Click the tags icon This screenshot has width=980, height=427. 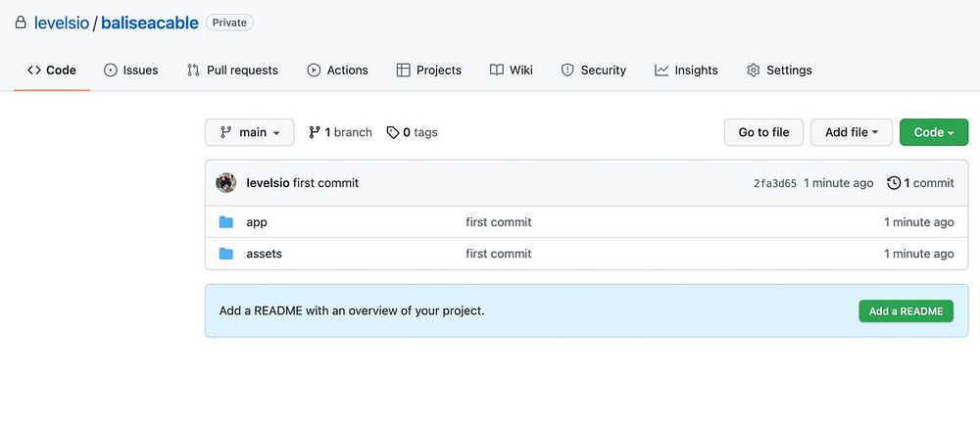393,132
